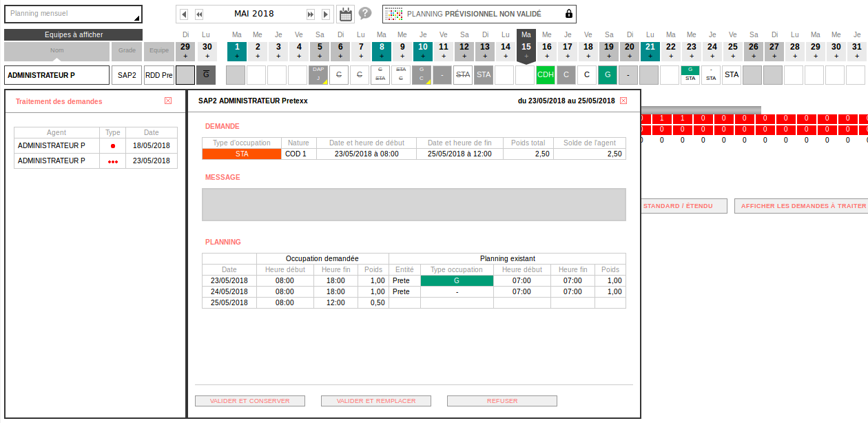Click the green CDH planning cell
The image size is (868, 423).
(546, 74)
